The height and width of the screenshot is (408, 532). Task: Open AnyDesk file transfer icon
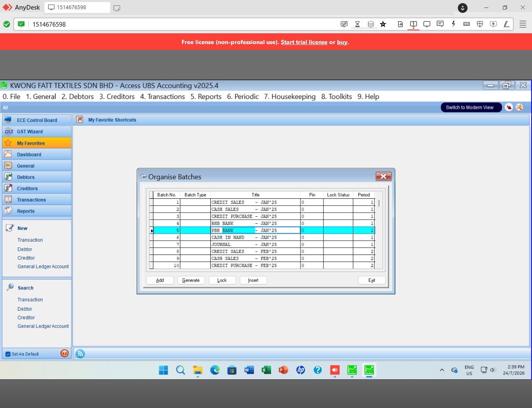click(x=400, y=24)
